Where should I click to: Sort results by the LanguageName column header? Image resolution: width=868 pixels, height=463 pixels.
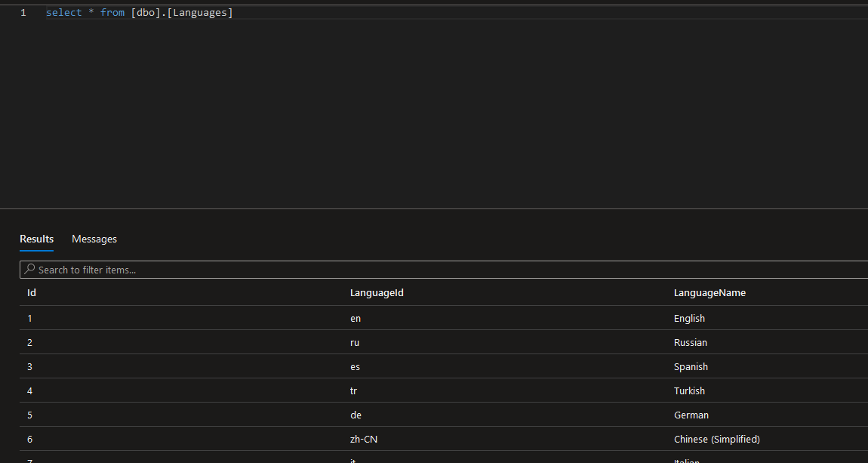point(709,292)
